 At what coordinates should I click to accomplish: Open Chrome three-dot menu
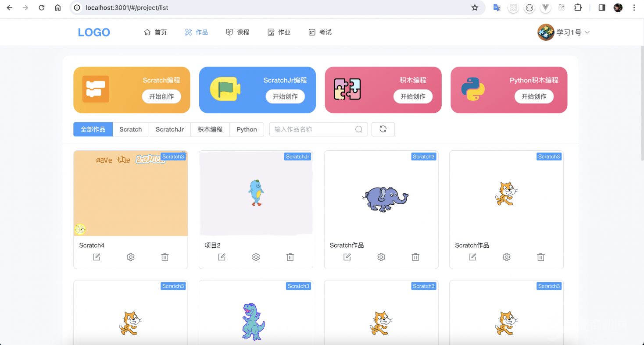(x=634, y=8)
